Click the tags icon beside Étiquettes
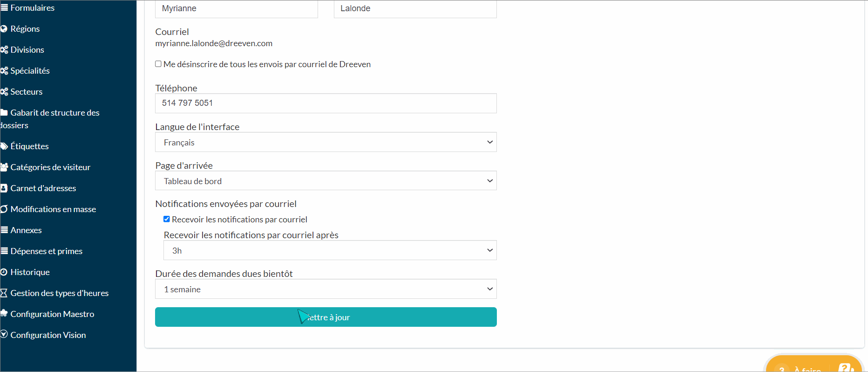This screenshot has width=868, height=372. 4,146
